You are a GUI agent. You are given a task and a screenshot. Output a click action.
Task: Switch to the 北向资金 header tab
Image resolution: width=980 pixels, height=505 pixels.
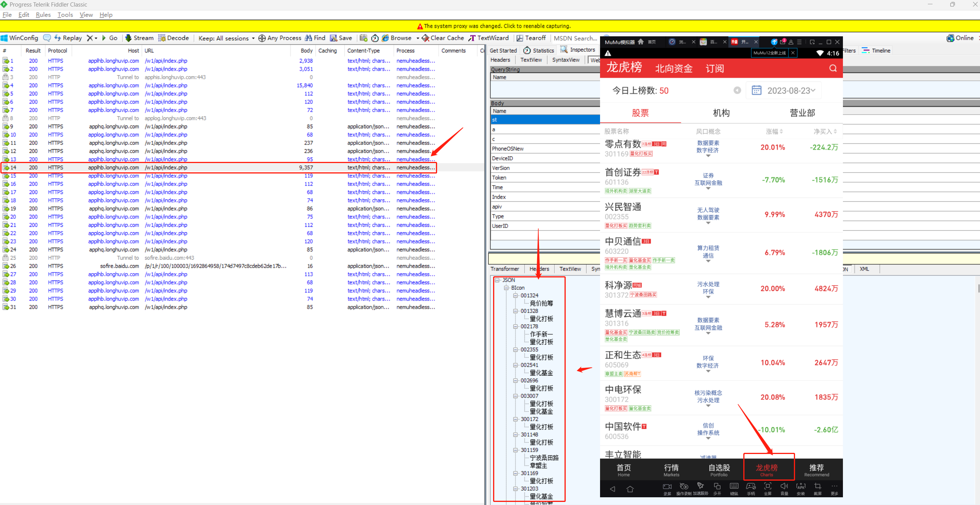coord(674,69)
